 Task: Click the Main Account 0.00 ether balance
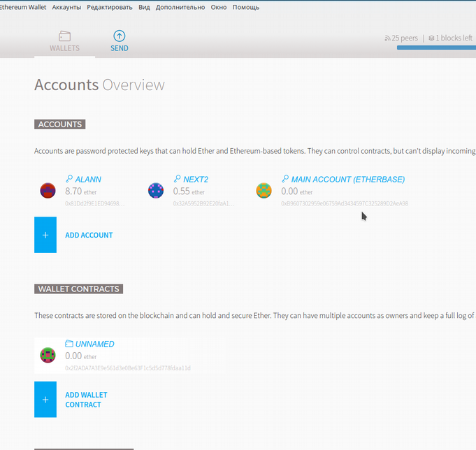[296, 191]
